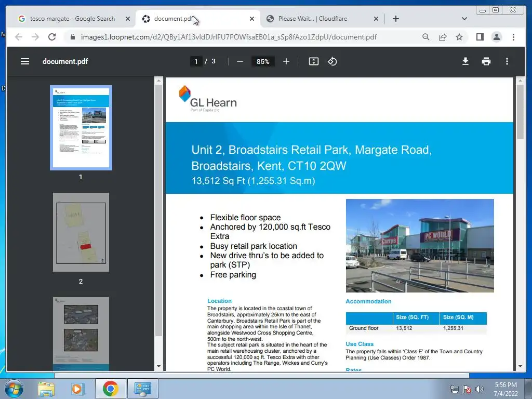Bookmark this tab with star icon

(x=459, y=37)
